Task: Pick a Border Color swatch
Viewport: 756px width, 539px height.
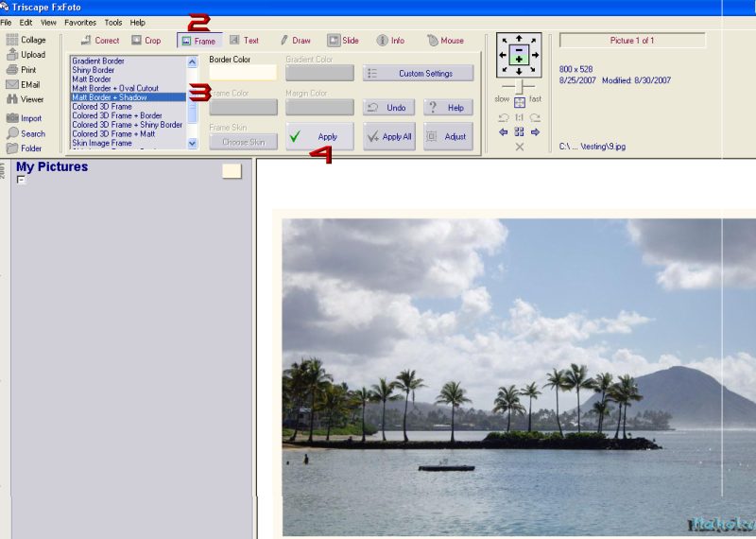Action: click(x=243, y=73)
